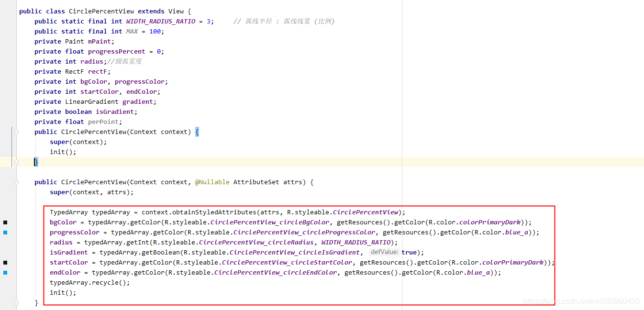This screenshot has width=644, height=310.
Task: Select the LinearGradient type name
Action: point(92,101)
